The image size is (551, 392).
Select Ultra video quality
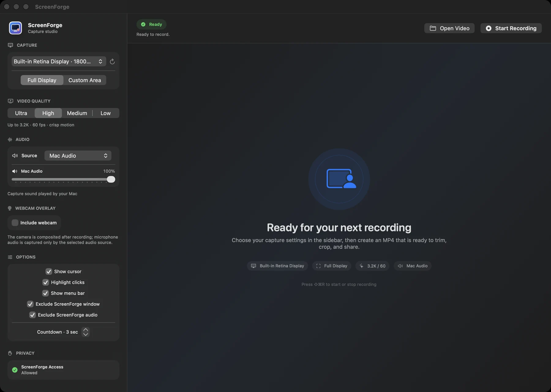point(21,113)
